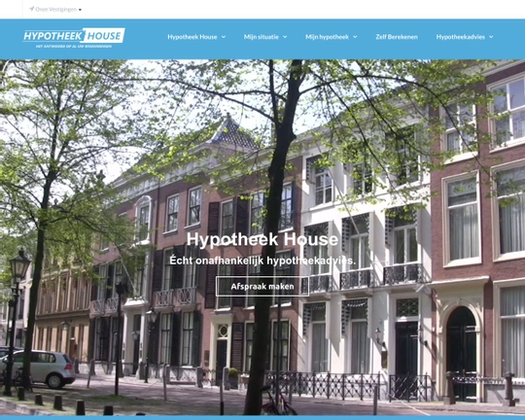Expand the chevron next to Hypotheek House menu
The width and height of the screenshot is (525, 420).
coord(224,37)
